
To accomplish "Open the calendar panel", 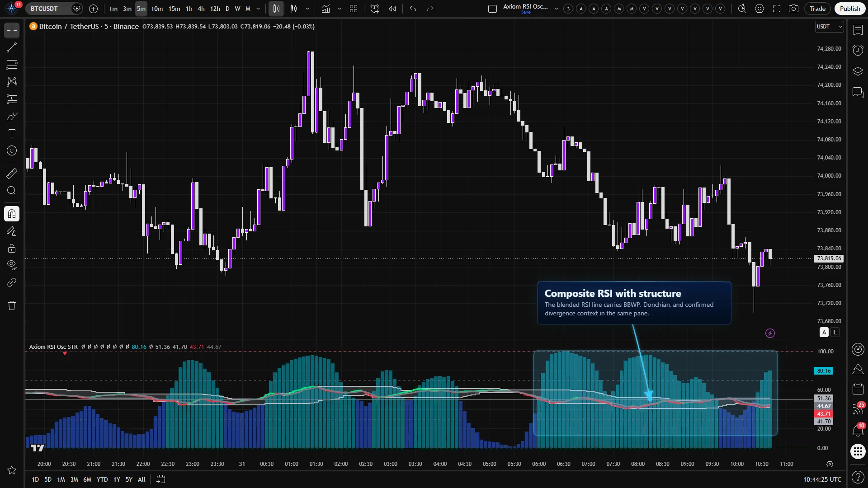I will 858,389.
